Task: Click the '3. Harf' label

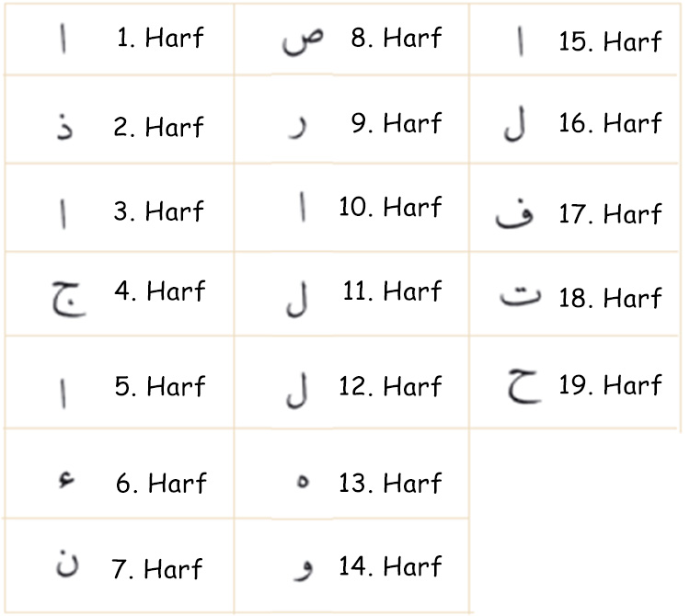Action: click(x=158, y=211)
